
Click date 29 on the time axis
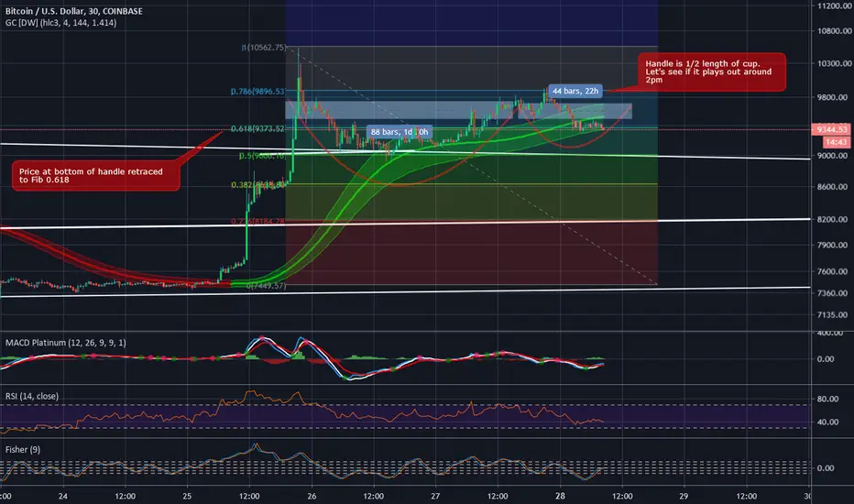[684, 497]
